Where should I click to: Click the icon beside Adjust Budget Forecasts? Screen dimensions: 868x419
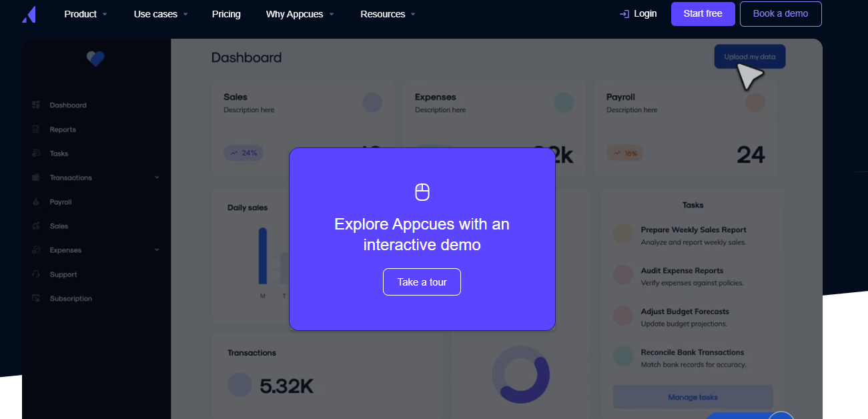(623, 316)
